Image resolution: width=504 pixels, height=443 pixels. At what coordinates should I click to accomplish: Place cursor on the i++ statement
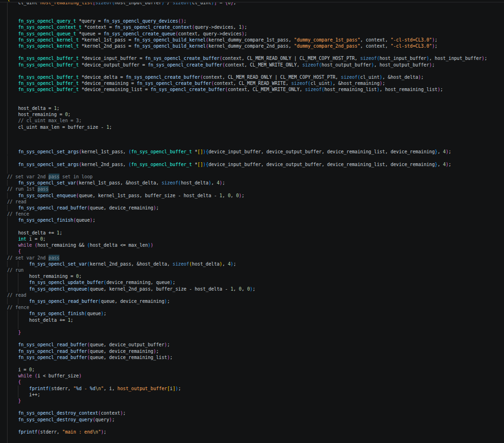point(35,395)
